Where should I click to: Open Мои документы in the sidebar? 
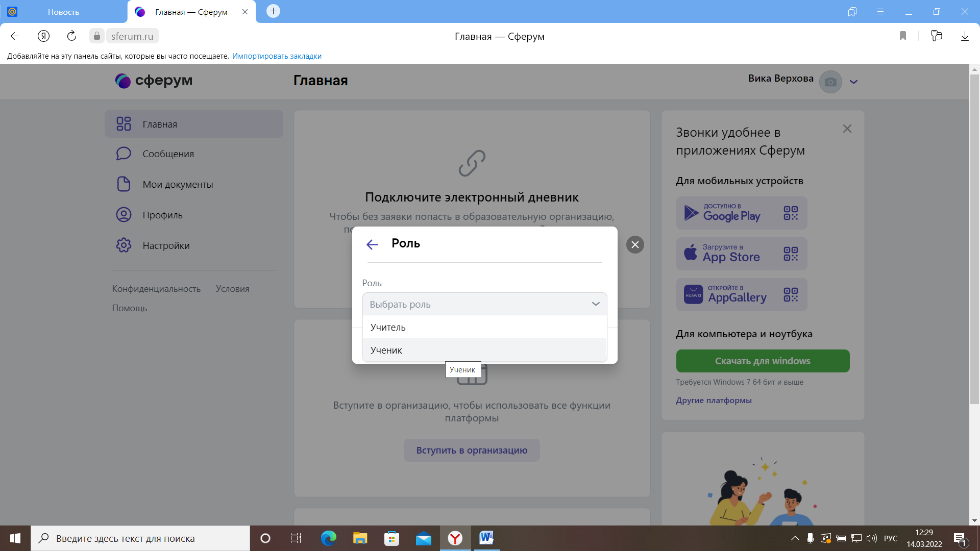193,184
